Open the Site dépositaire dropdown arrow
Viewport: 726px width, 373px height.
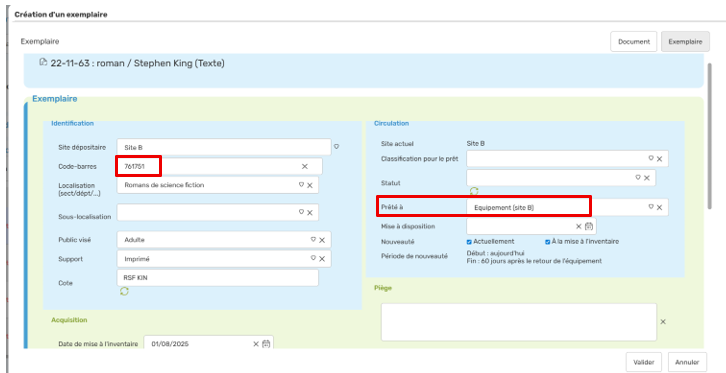click(337, 147)
